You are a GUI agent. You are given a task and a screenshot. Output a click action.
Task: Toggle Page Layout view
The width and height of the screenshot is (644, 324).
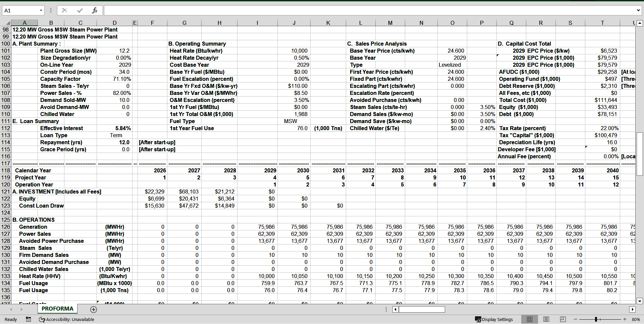point(546,319)
